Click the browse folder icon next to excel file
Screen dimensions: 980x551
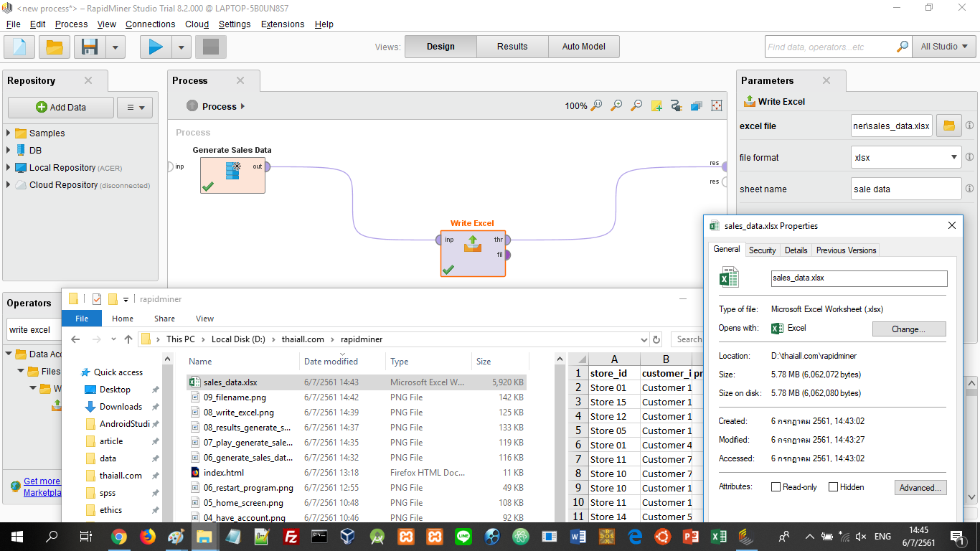click(948, 126)
